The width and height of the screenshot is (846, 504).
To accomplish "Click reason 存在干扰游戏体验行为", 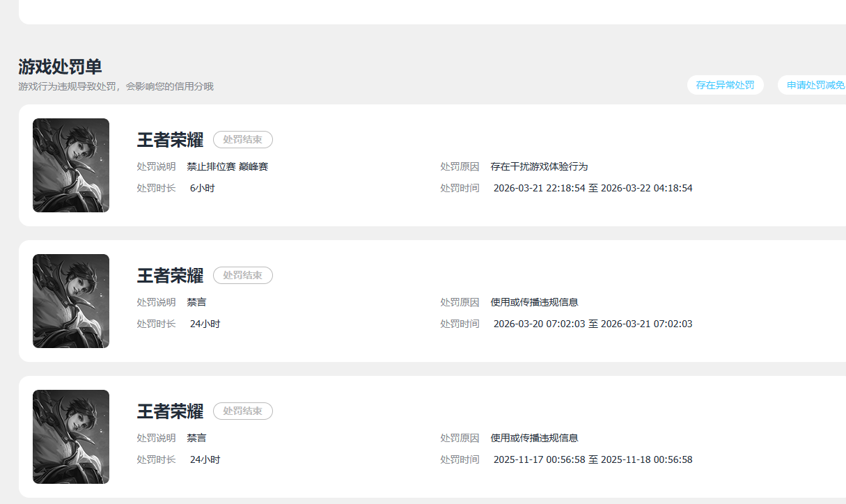I will (540, 166).
